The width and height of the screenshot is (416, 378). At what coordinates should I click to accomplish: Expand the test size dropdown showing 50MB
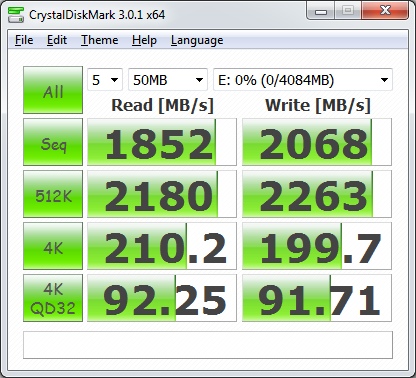click(x=168, y=80)
